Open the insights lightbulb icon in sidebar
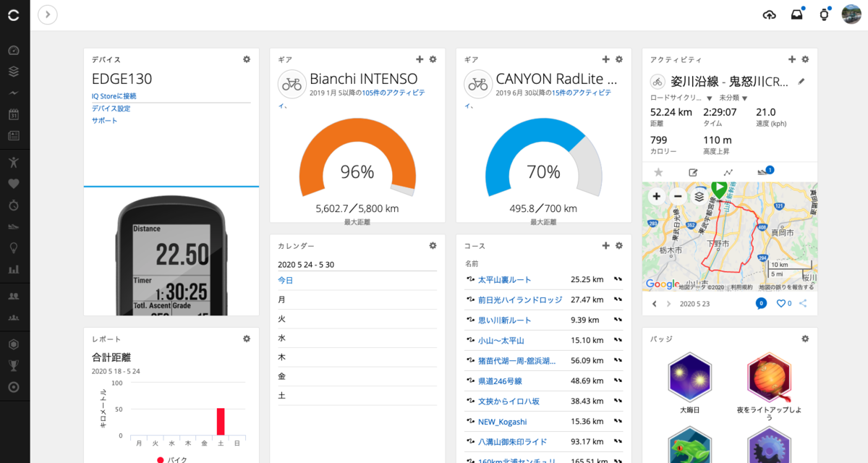This screenshot has width=868, height=463. 14,247
